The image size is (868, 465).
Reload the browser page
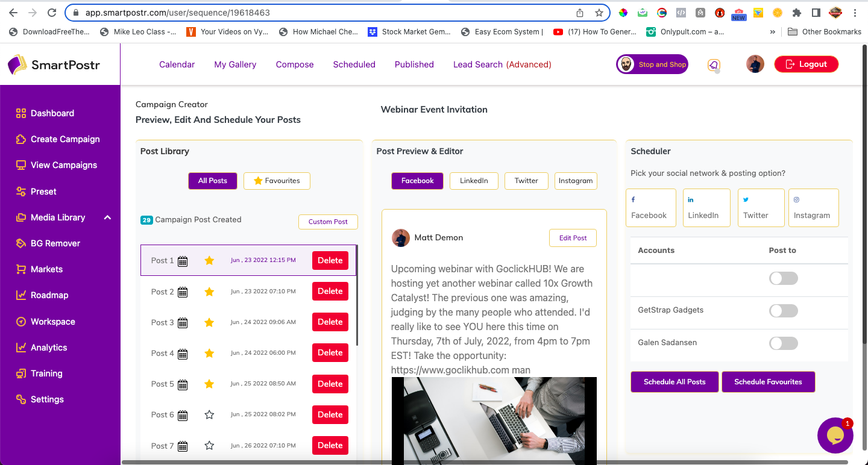pos(52,13)
